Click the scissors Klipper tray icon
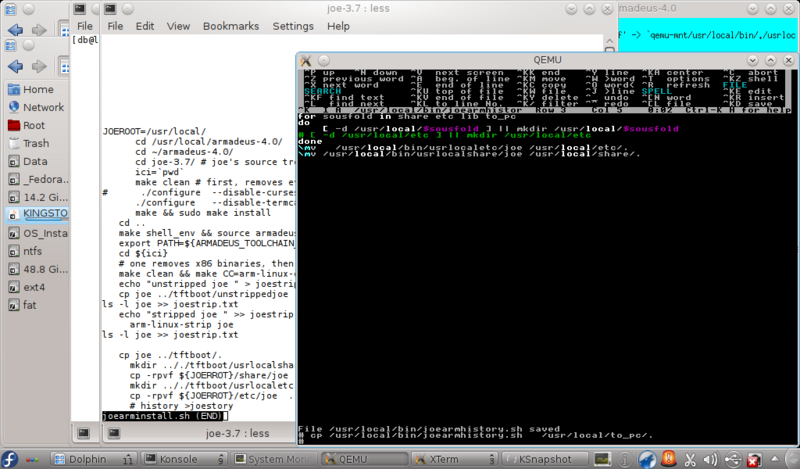 tap(689, 460)
